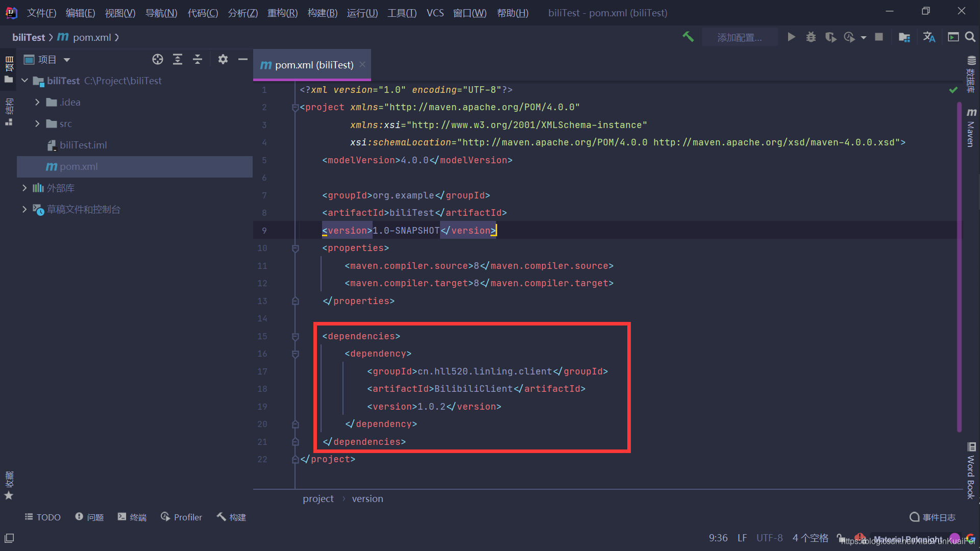
Task: Click project in the editor breadcrumb
Action: pos(318,498)
